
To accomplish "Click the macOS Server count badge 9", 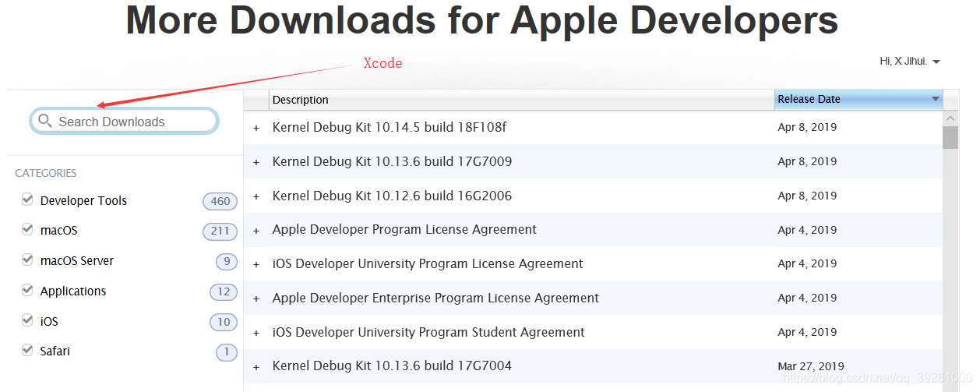I will pyautogui.click(x=227, y=261).
